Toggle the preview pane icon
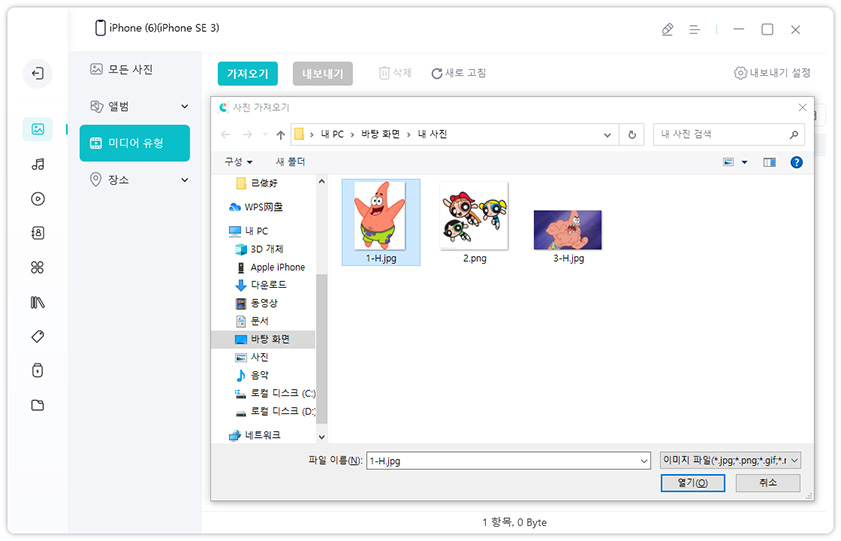Image resolution: width=841 pixels, height=541 pixels. click(x=770, y=162)
